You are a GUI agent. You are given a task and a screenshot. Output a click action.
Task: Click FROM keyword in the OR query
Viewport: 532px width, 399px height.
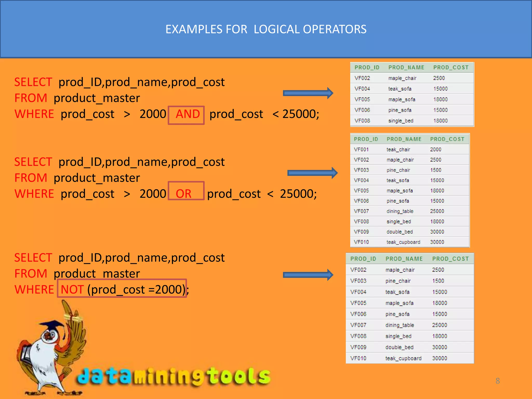pos(31,178)
